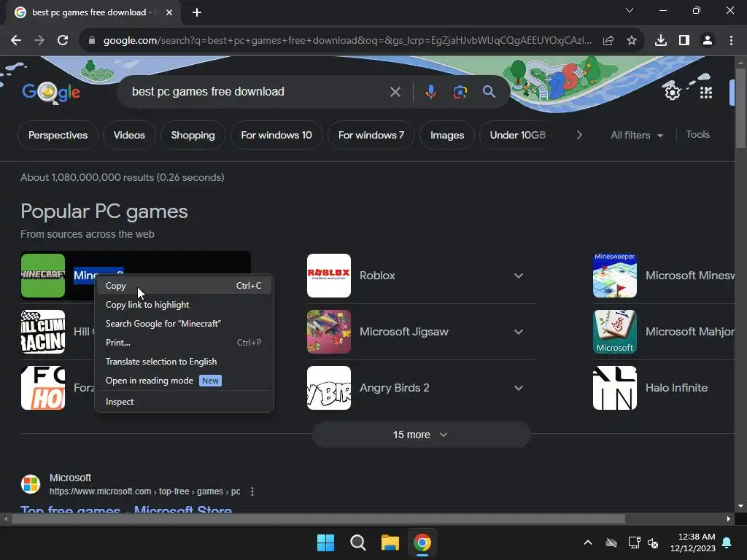This screenshot has height=560, width=747.
Task: Open the Microsoft result three-dot options
Action: pos(252,491)
